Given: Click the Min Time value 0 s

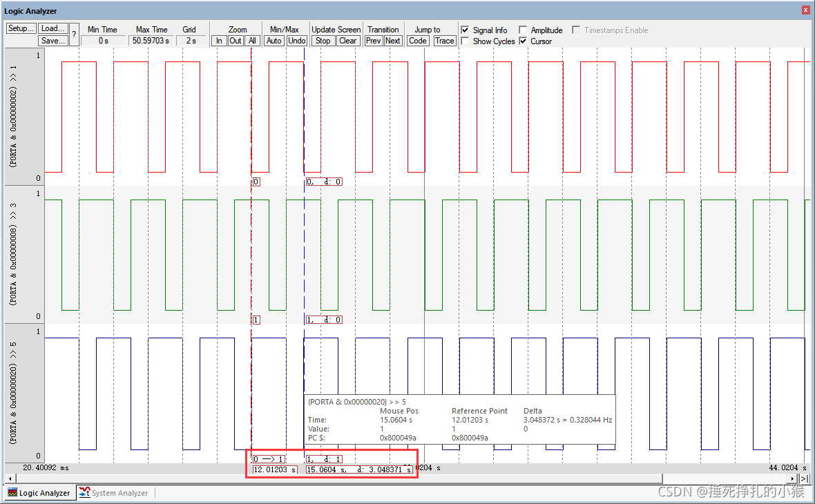Looking at the screenshot, I should 104,41.
